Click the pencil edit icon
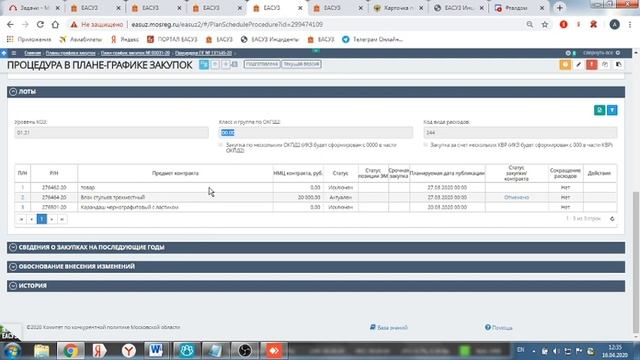This screenshot has width=640, height=360. click(x=578, y=64)
